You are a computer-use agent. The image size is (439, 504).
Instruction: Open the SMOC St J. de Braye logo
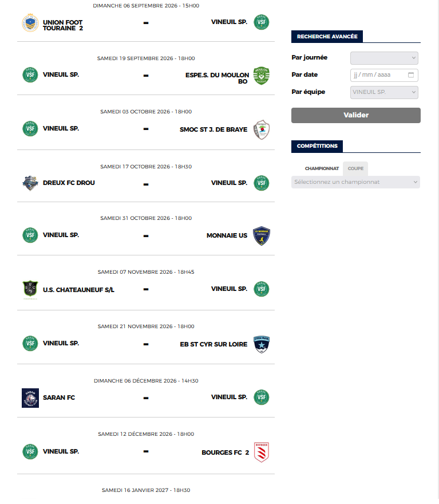click(262, 129)
